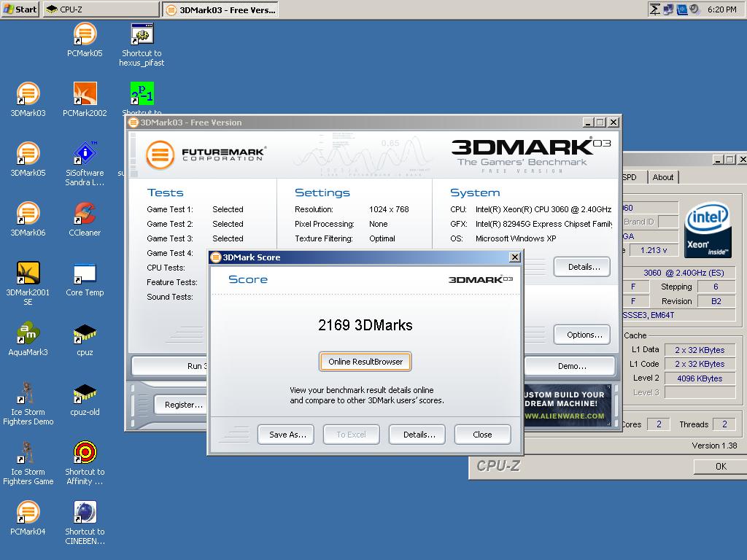Click the L1 Code cache value
This screenshot has height=560, width=747.
[x=700, y=364]
